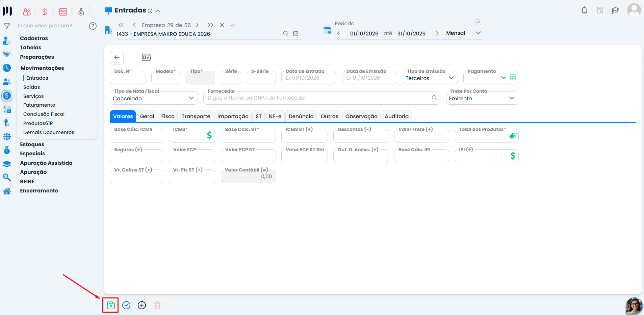Add a new entry with plus circle icon

pyautogui.click(x=142, y=305)
